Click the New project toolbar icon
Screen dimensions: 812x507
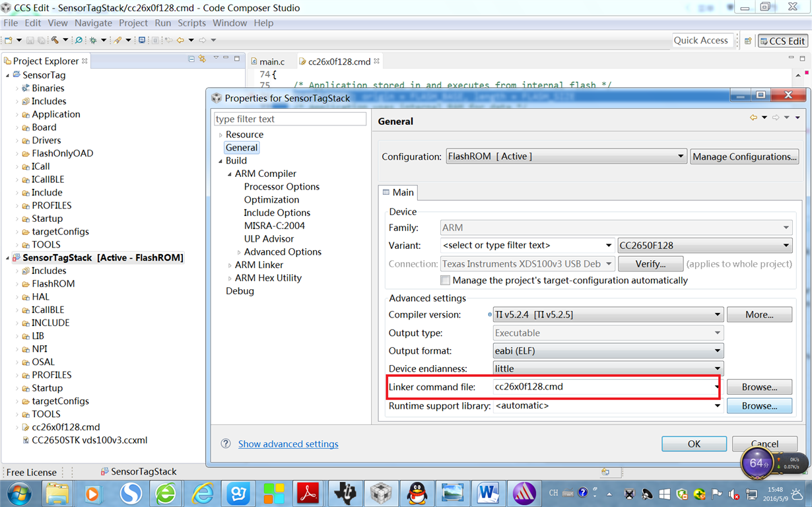tap(8, 40)
